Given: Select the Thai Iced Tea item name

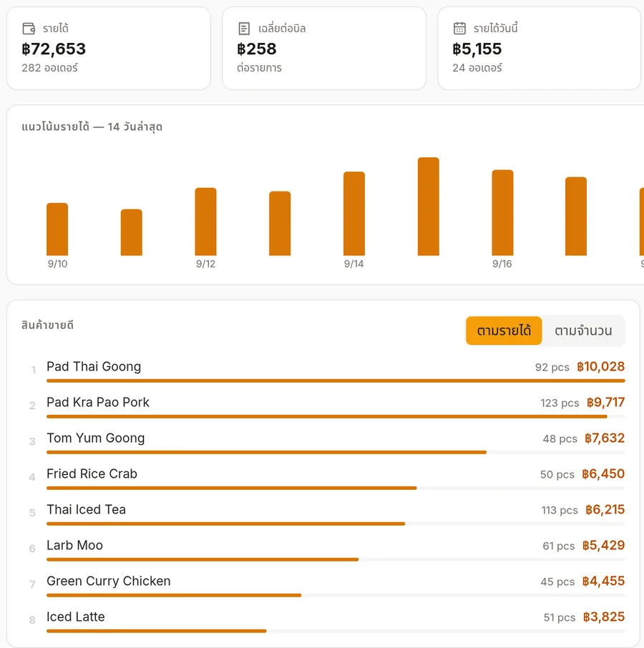Looking at the screenshot, I should point(86,509).
